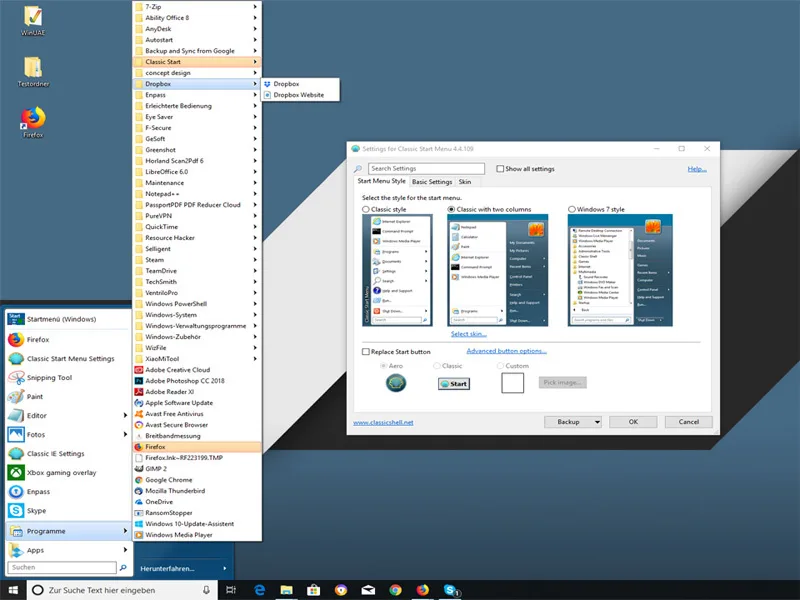The height and width of the screenshot is (600, 800).
Task: Open Microsoft Edge from taskbar
Action: click(x=259, y=590)
